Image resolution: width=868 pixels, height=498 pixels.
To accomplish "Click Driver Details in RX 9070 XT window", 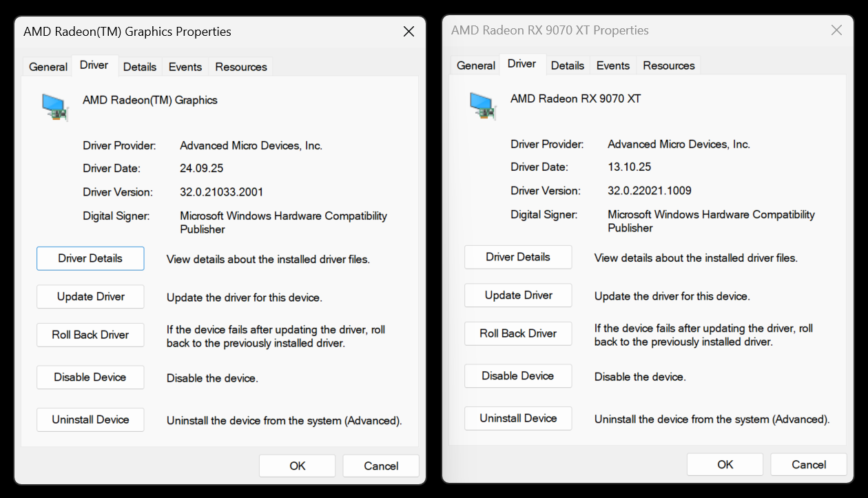I will (518, 257).
